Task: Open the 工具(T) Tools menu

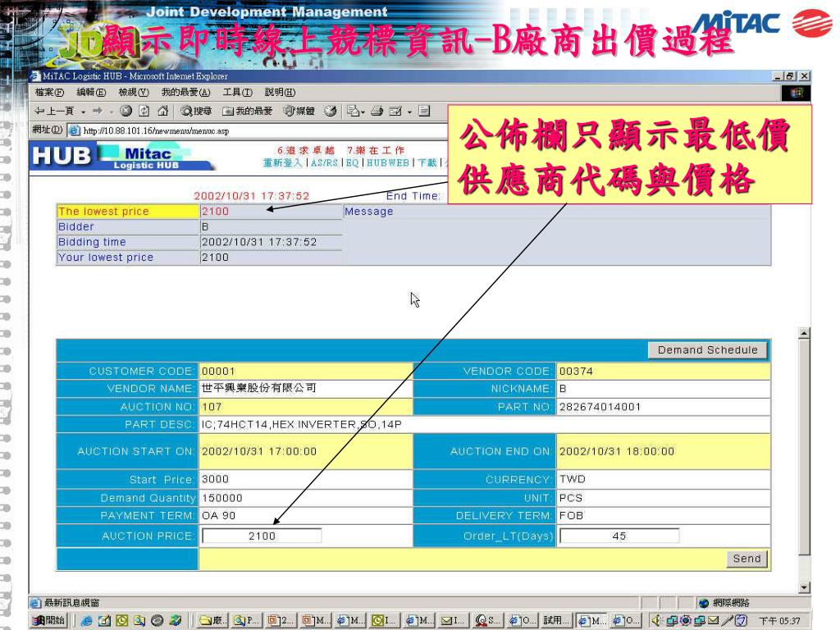Action: 237,92
